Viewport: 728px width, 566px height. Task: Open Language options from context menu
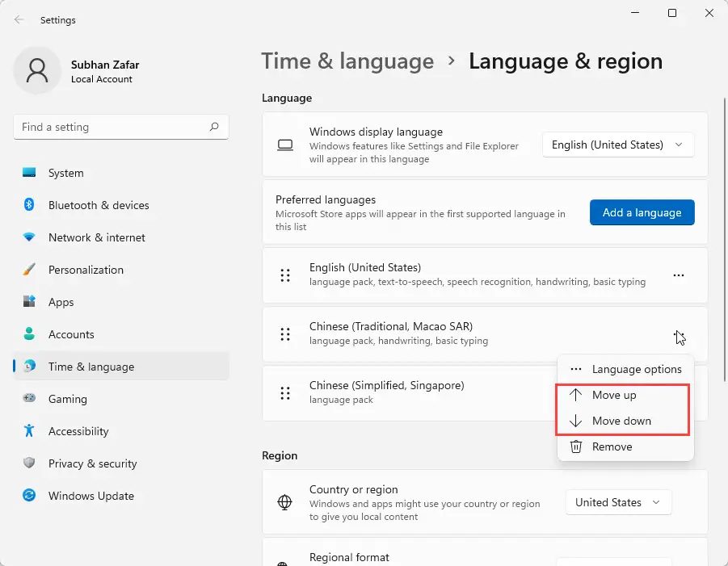point(636,369)
